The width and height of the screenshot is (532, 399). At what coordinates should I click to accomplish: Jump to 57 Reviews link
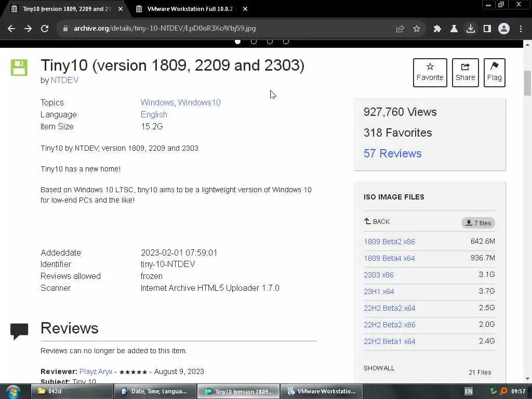[393, 153]
